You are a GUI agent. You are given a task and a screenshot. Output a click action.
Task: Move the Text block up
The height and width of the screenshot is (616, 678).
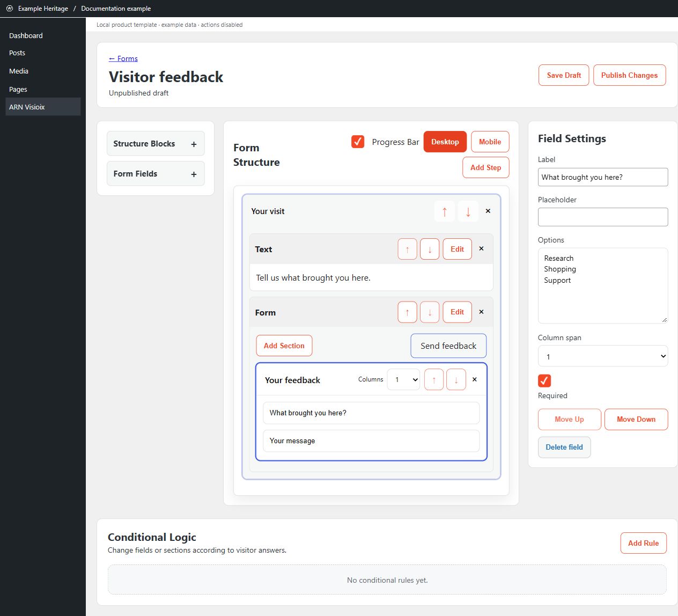(408, 249)
